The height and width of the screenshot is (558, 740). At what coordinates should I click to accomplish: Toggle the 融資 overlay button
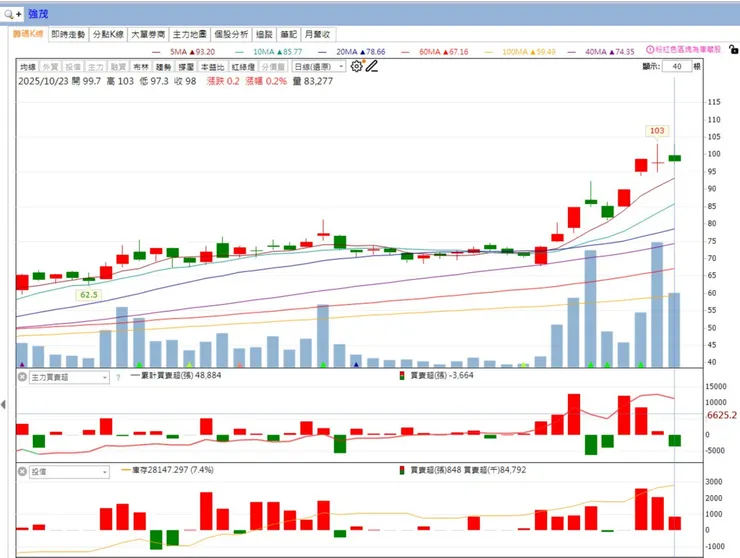pyautogui.click(x=118, y=67)
